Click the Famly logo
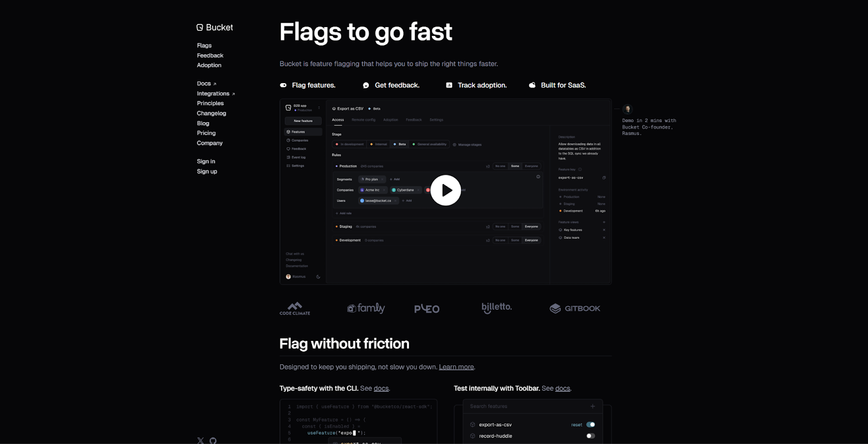 click(366, 308)
